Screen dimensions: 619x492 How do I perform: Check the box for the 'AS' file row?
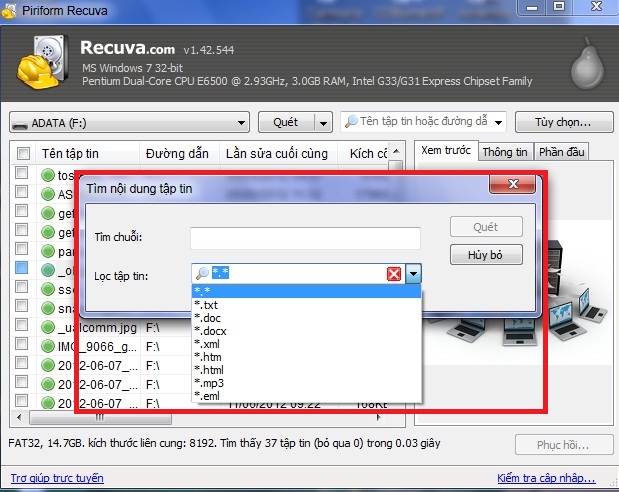click(x=22, y=192)
